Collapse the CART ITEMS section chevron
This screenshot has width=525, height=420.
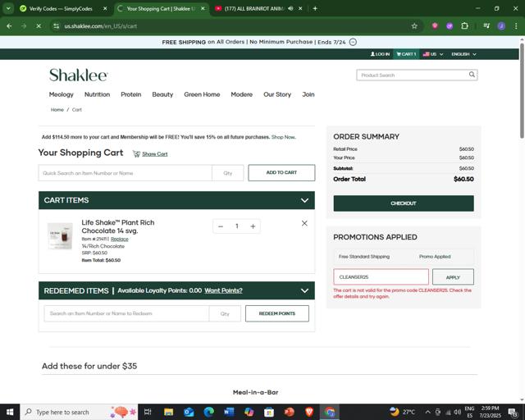click(304, 200)
